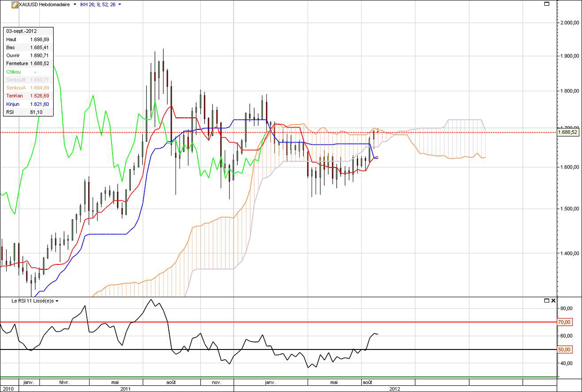
Task: Click the XAUUSD Hebdomadaire chart title
Action: [x=44, y=4]
